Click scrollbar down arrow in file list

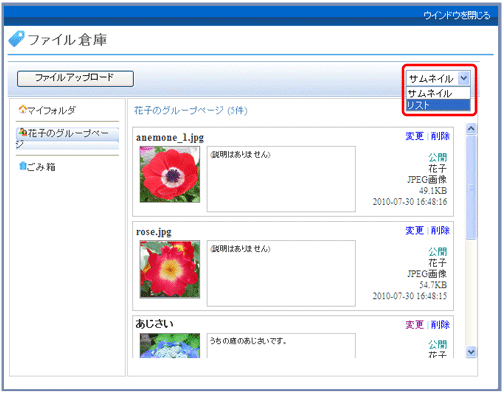pyautogui.click(x=471, y=352)
